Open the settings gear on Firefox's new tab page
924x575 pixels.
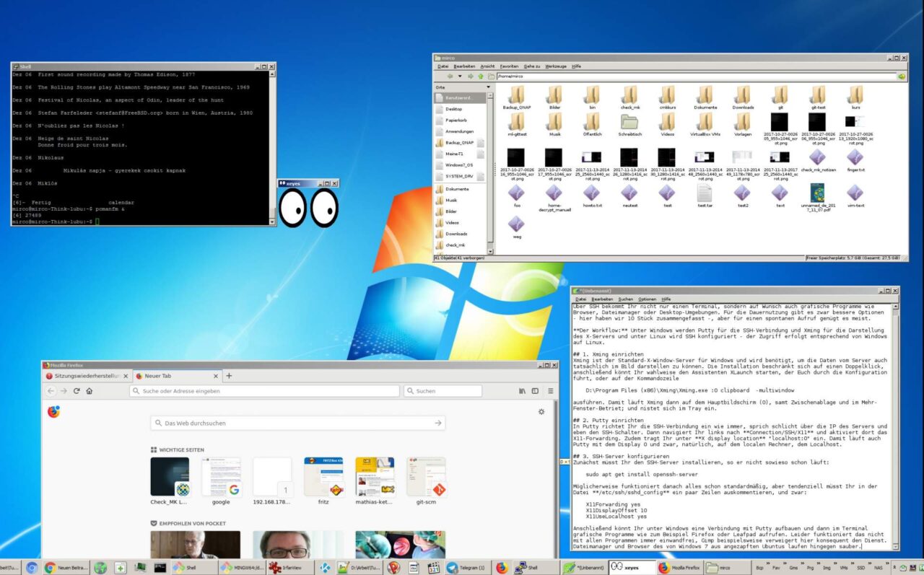[541, 411]
